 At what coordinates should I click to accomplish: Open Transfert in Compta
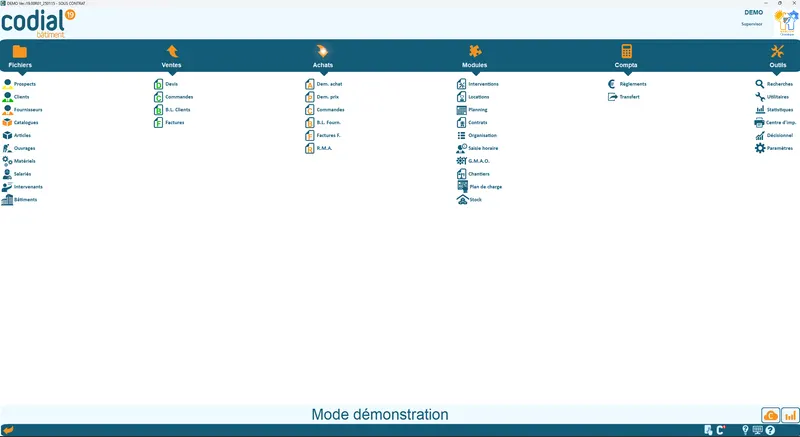coord(623,97)
